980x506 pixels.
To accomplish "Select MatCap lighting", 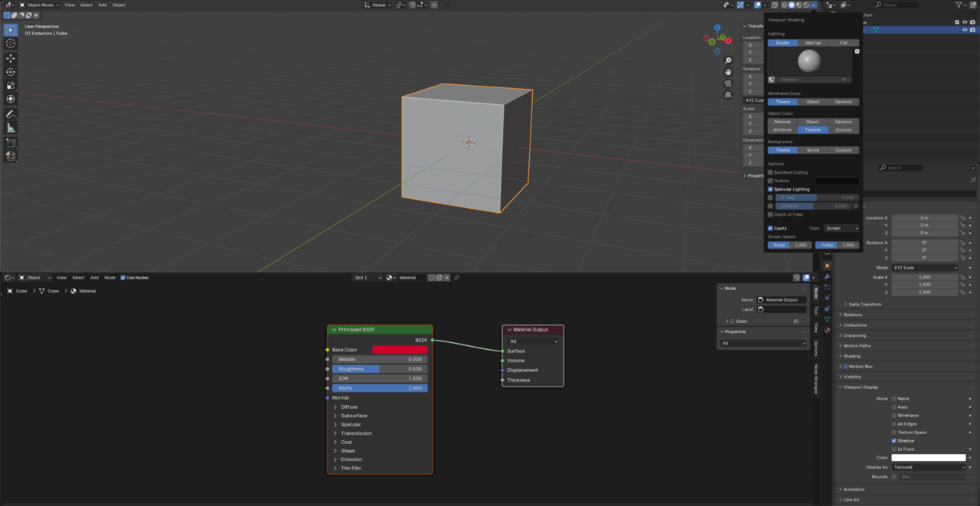I will pos(813,43).
